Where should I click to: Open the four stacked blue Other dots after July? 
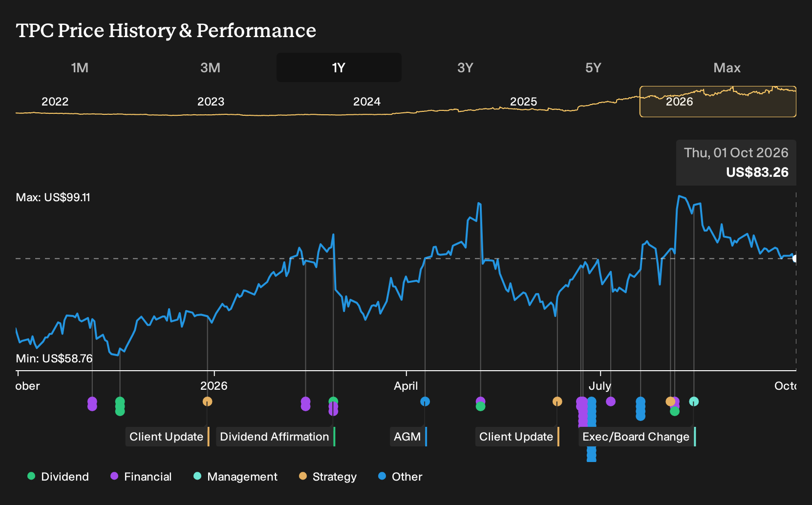(x=641, y=409)
